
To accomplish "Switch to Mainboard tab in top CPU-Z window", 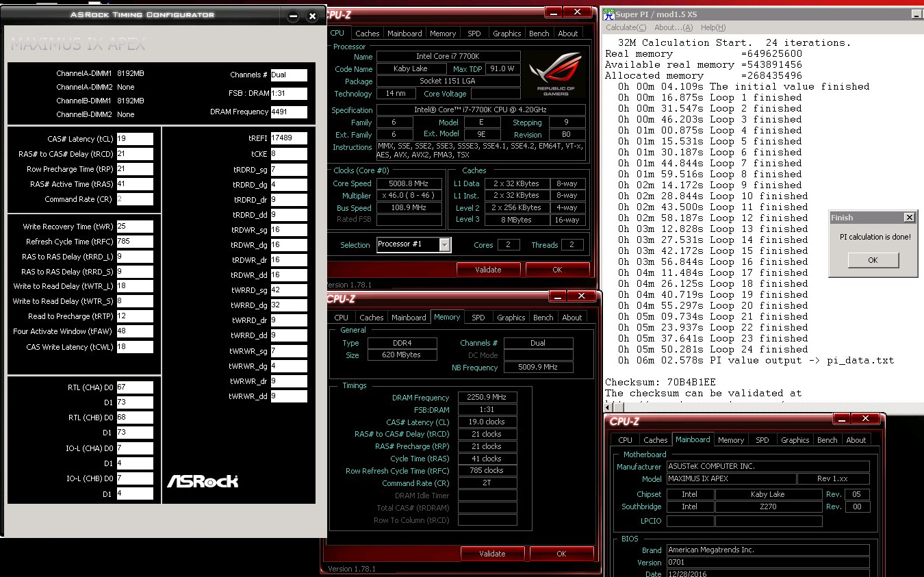I will 405,34.
